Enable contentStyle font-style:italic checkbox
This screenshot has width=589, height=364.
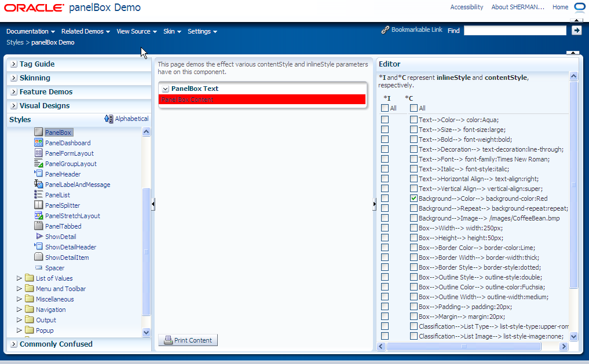pyautogui.click(x=414, y=169)
